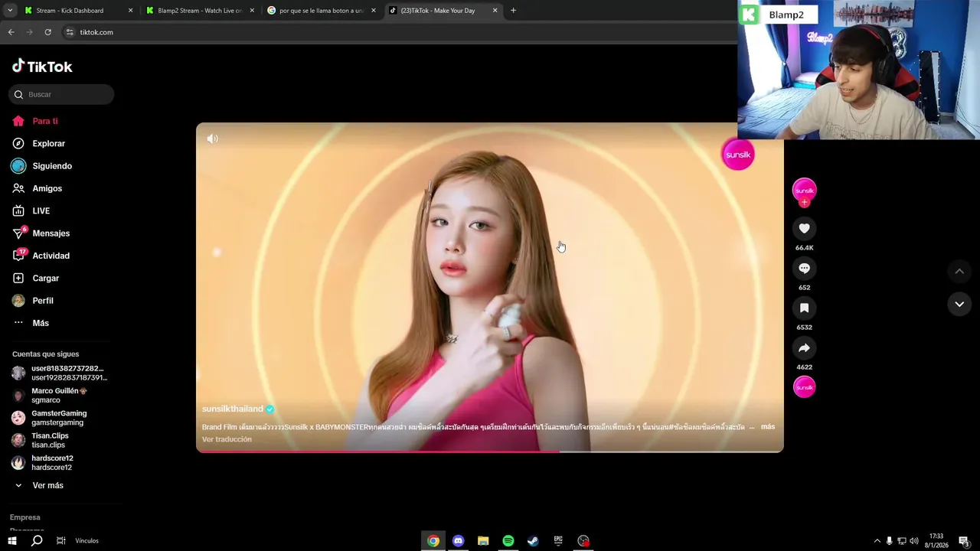The width and height of the screenshot is (980, 551).
Task: Go to next video with down arrow
Action: [x=959, y=304]
